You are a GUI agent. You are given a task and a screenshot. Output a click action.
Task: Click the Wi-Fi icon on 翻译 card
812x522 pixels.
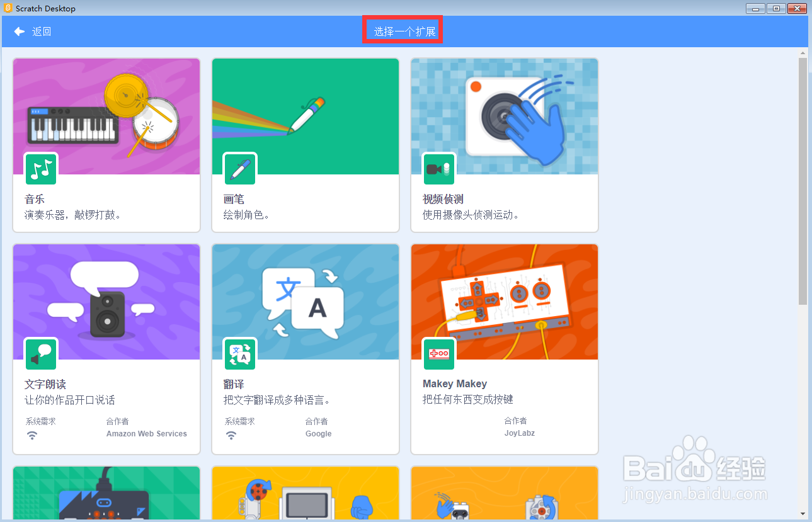click(231, 435)
